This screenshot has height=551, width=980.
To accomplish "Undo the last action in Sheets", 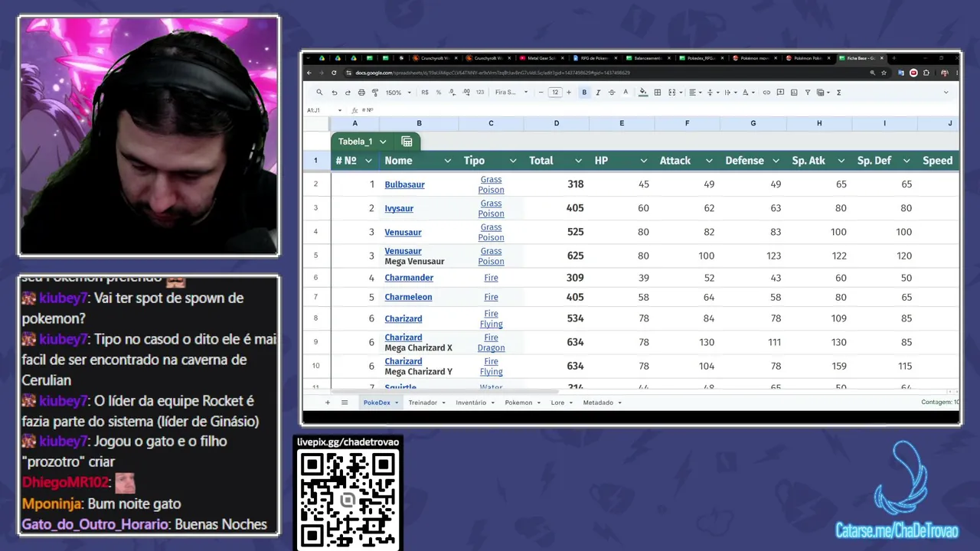I will [x=334, y=93].
